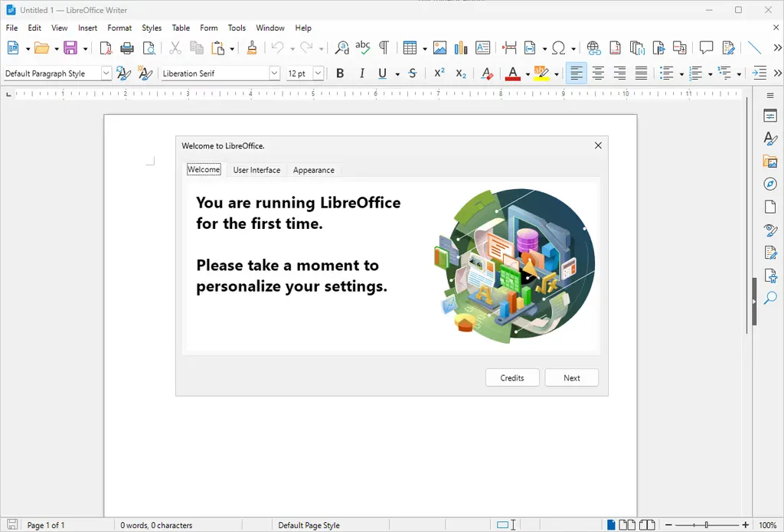
Task: Open the Format menu
Action: [119, 28]
